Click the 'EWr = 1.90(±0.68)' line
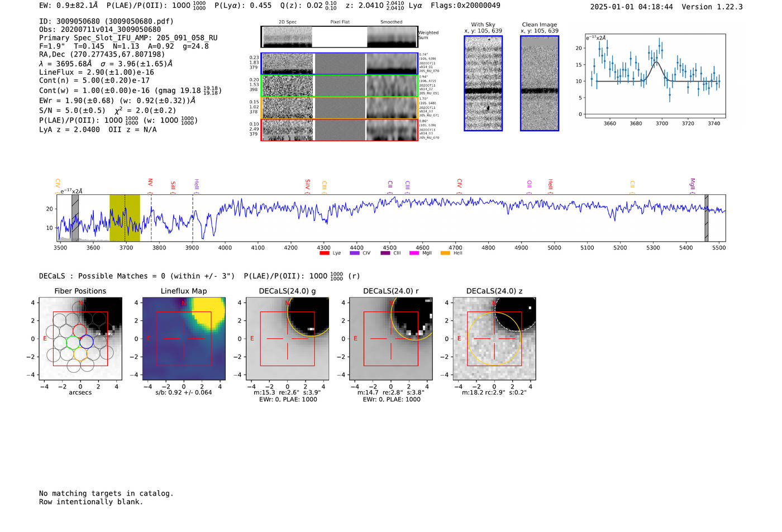782x532 pixels. point(117,100)
